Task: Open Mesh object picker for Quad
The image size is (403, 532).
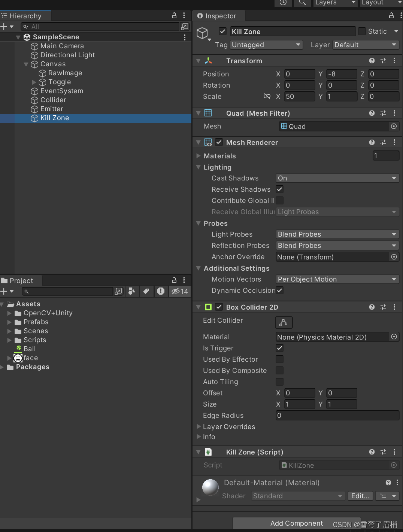Action: [x=394, y=126]
